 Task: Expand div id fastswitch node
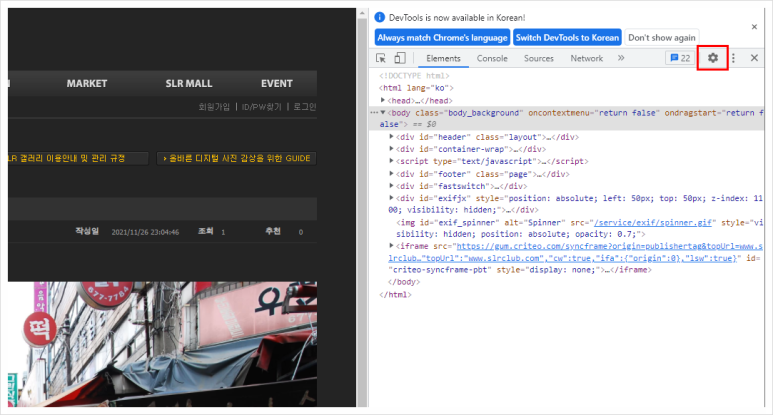pos(391,185)
